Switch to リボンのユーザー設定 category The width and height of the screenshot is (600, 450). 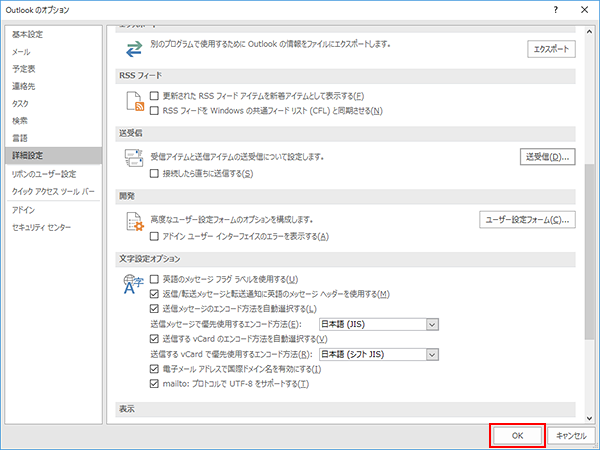point(43,174)
